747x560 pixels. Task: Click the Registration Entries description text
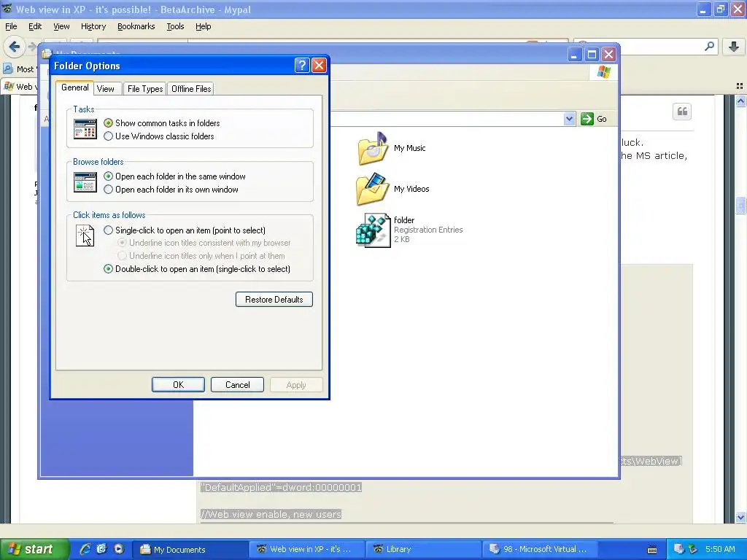tap(428, 230)
